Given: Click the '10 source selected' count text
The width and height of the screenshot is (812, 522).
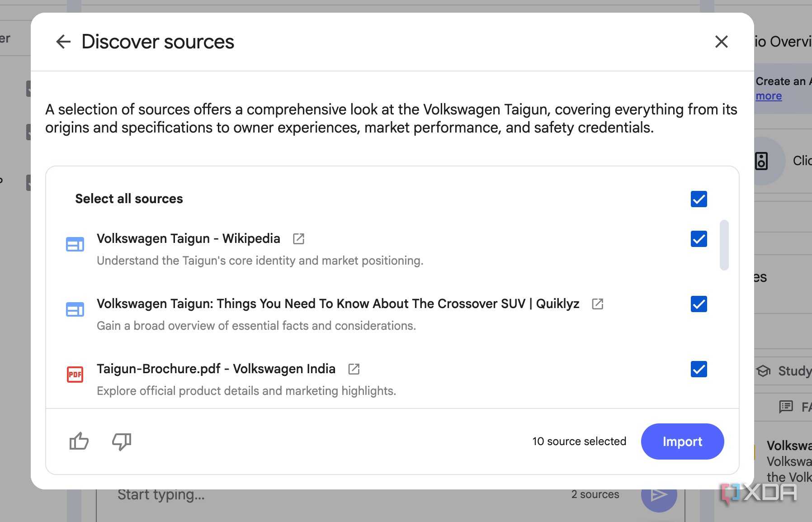Looking at the screenshot, I should pyautogui.click(x=579, y=441).
